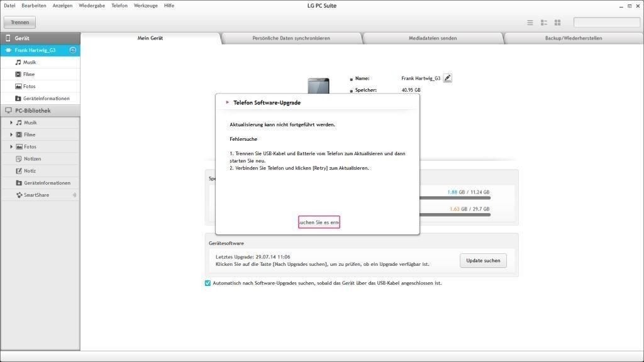
Task: Open Persönliche Daten synchronisieren tab
Action: (291, 38)
